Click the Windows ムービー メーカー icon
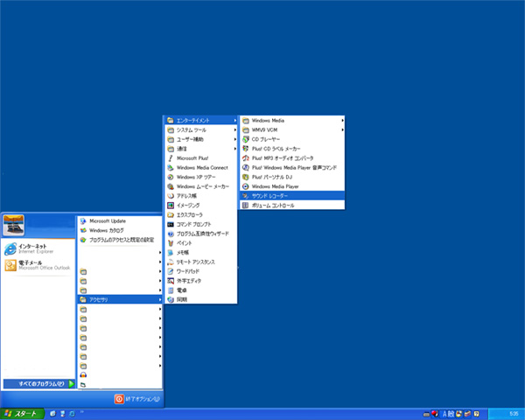The width and height of the screenshot is (525, 420). [x=171, y=186]
